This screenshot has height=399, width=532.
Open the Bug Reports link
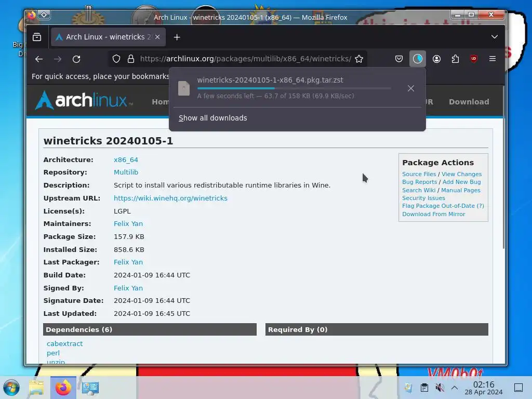coord(419,182)
